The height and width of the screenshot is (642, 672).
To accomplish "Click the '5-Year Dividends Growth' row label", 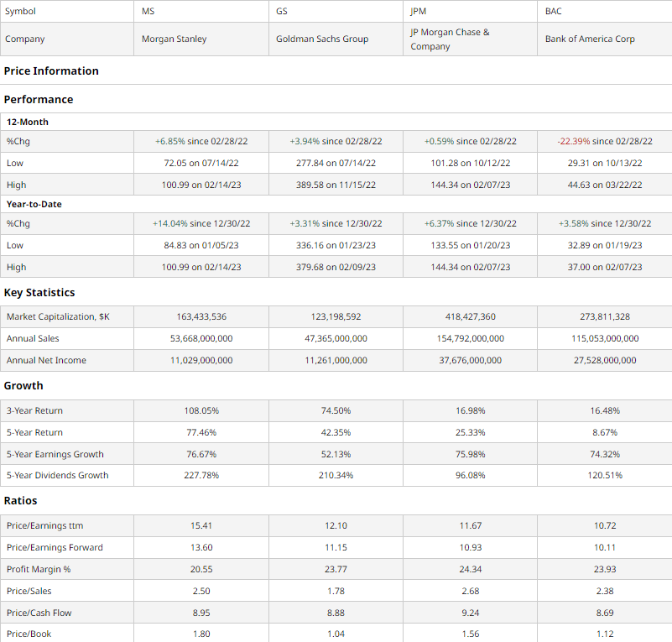I will [57, 476].
